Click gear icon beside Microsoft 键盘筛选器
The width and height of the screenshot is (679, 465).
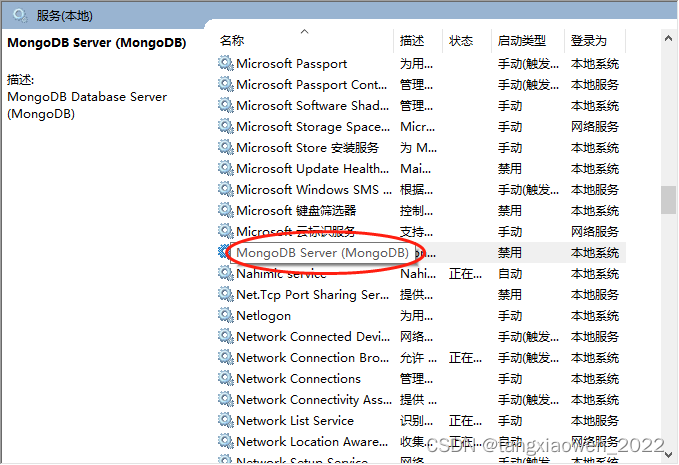[x=226, y=210]
